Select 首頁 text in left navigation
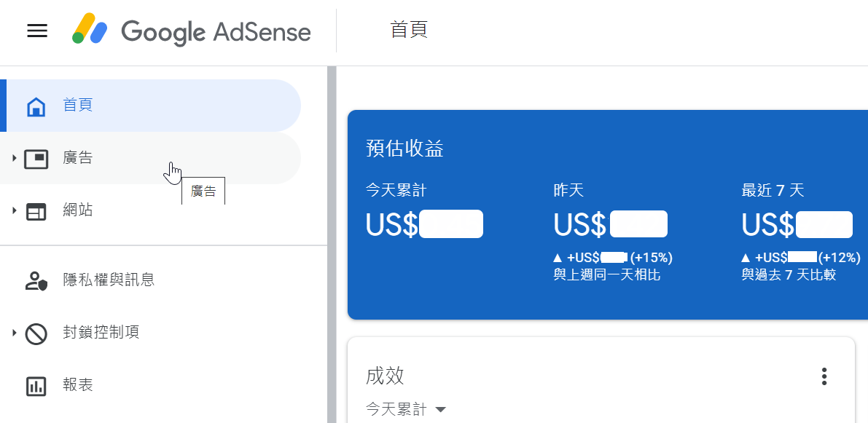 coord(77,105)
